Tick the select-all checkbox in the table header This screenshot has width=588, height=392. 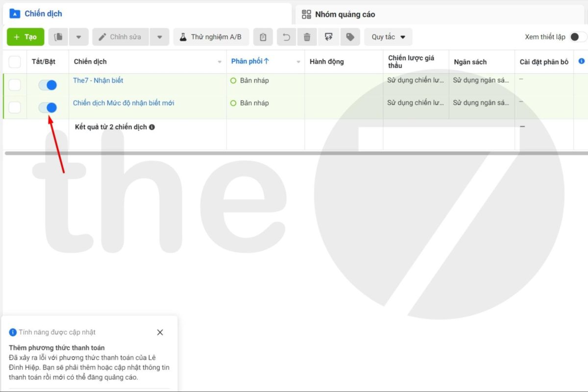pos(15,62)
